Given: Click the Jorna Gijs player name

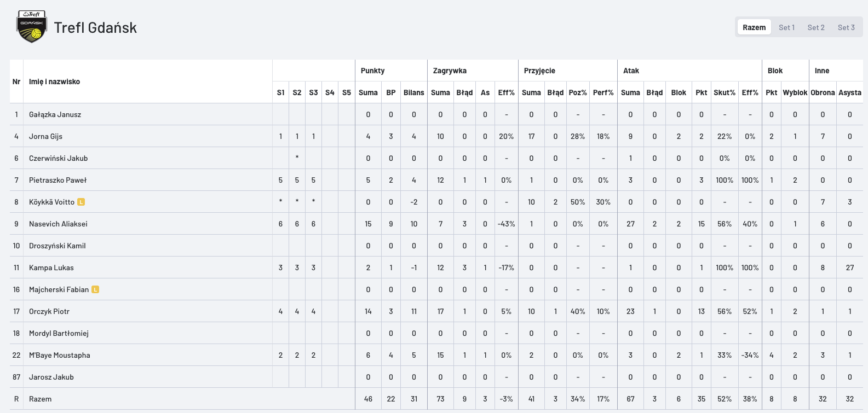Looking at the screenshot, I should tap(45, 136).
